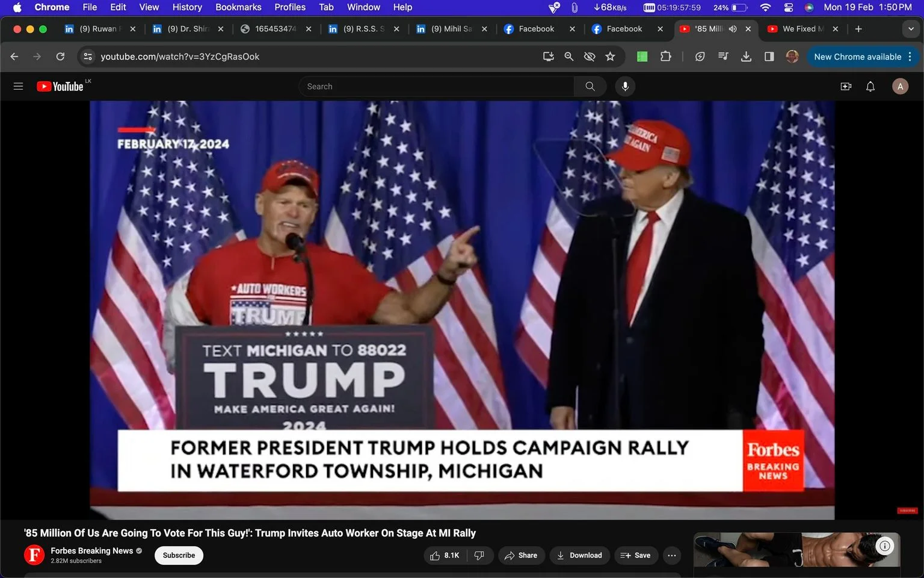
Task: Open the notifications bell
Action: tap(870, 86)
